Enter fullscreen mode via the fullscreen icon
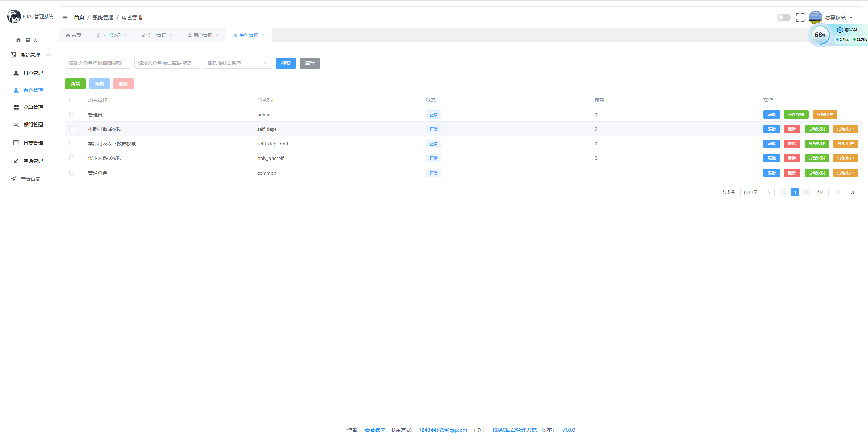Screen dimensions: 868x445 pyautogui.click(x=800, y=17)
